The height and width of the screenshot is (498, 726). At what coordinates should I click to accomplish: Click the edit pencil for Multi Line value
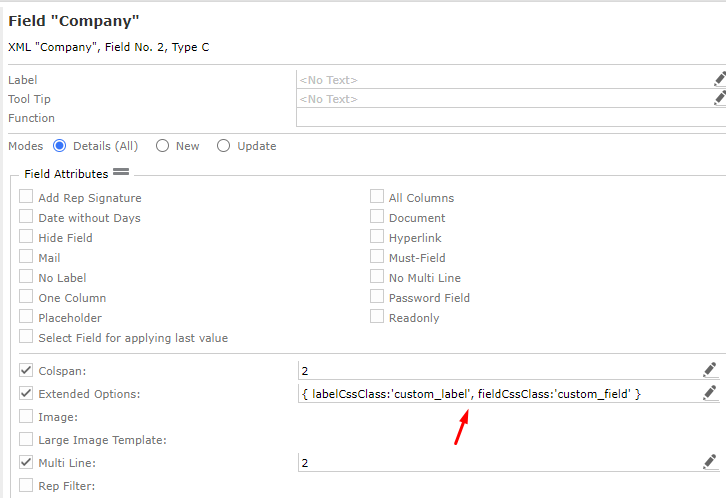(710, 462)
